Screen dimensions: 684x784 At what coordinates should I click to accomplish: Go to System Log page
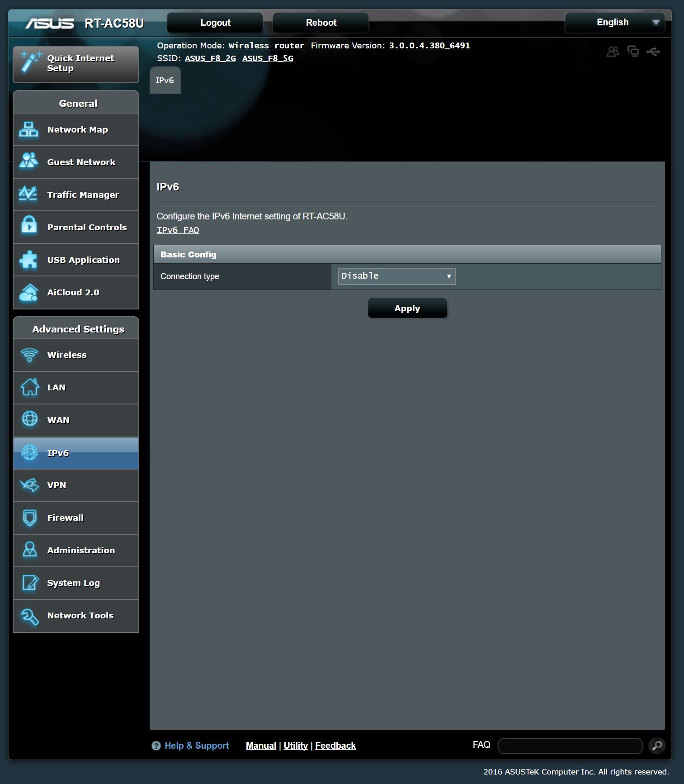coord(76,583)
